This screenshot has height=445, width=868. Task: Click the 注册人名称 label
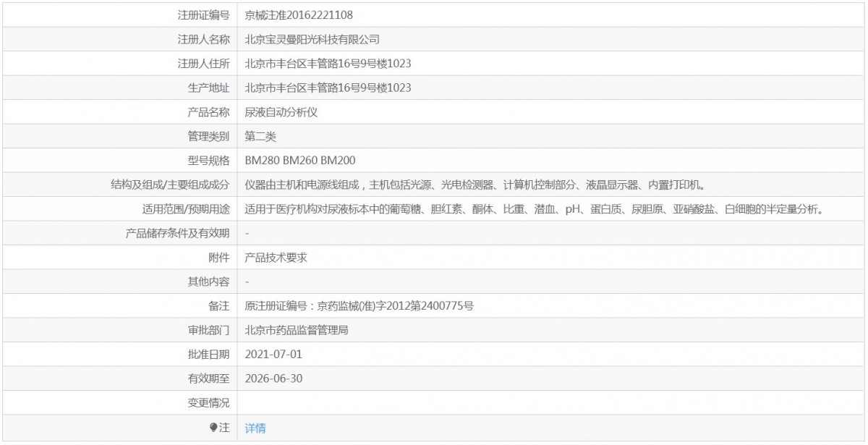pyautogui.click(x=204, y=39)
